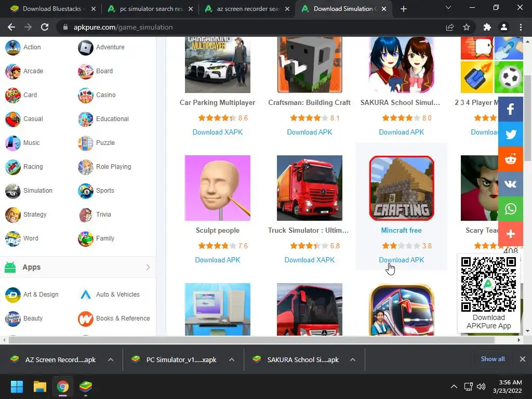This screenshot has width=532, height=399.
Task: Choose the Casual category icon
Action: tap(13, 119)
